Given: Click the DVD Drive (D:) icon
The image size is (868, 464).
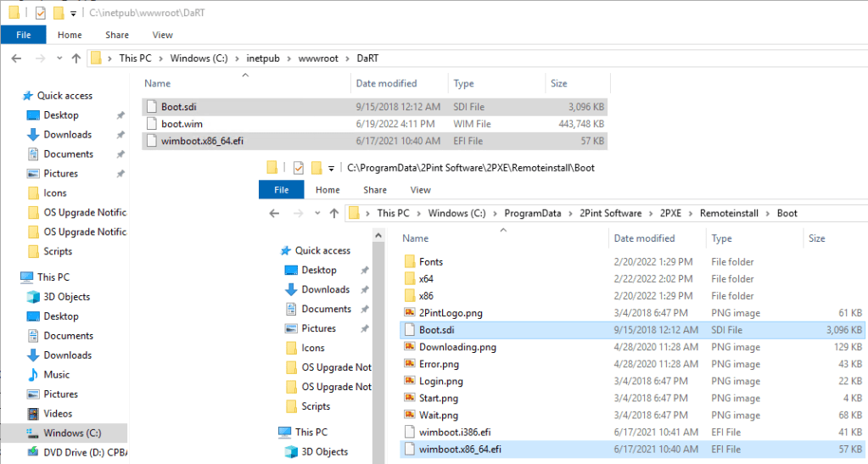Looking at the screenshot, I should point(33,453).
